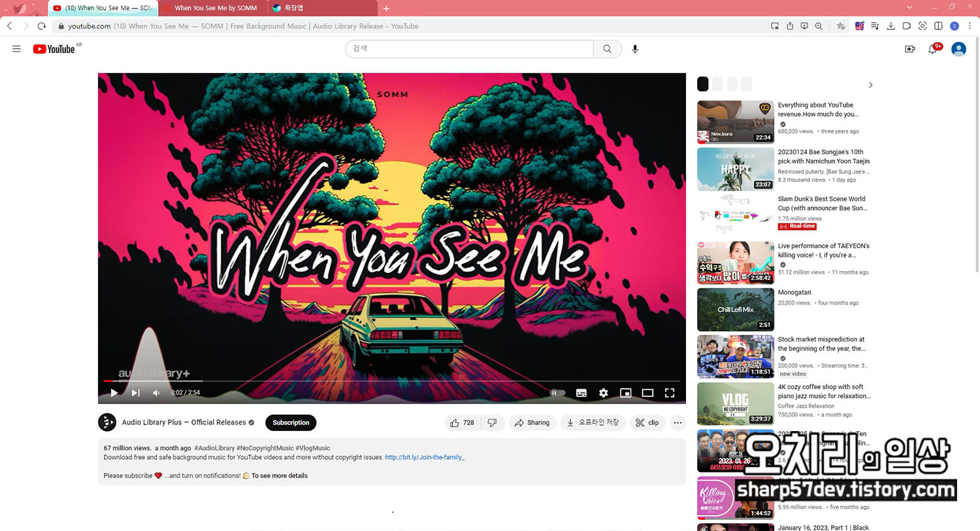Click the zoom magnifier icon in the address bar

pos(819,26)
